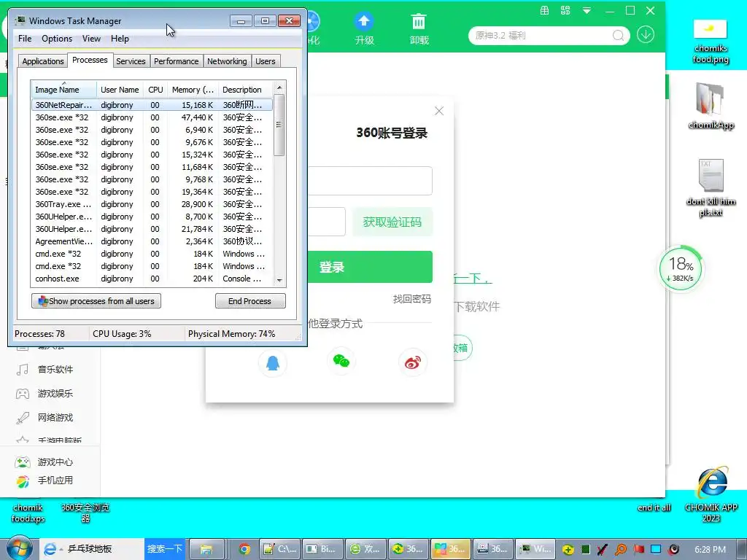Open Chrome from the taskbar
Screen dimensions: 747x560
click(x=244, y=549)
